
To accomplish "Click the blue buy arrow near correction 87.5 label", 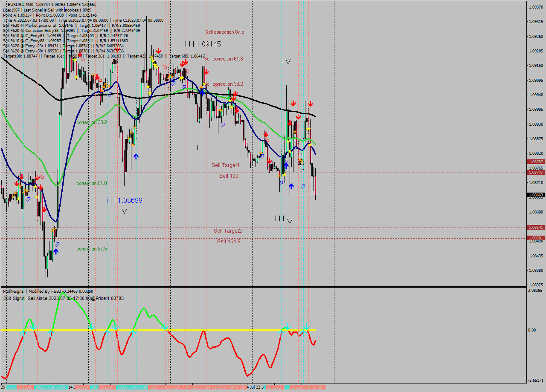I will click(x=55, y=251).
